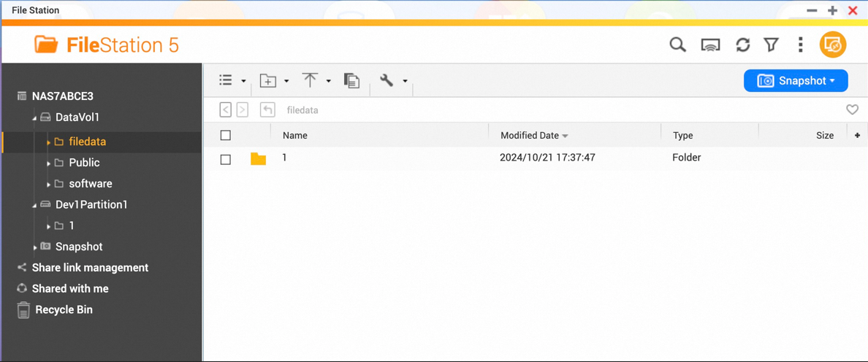This screenshot has width=868, height=362.
Task: Add filedata to favorites with heart icon
Action: [x=853, y=110]
